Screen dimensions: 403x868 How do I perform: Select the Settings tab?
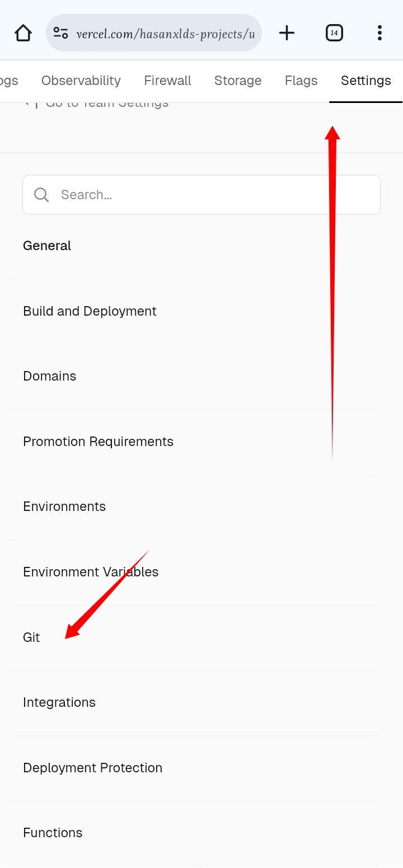[x=366, y=81]
